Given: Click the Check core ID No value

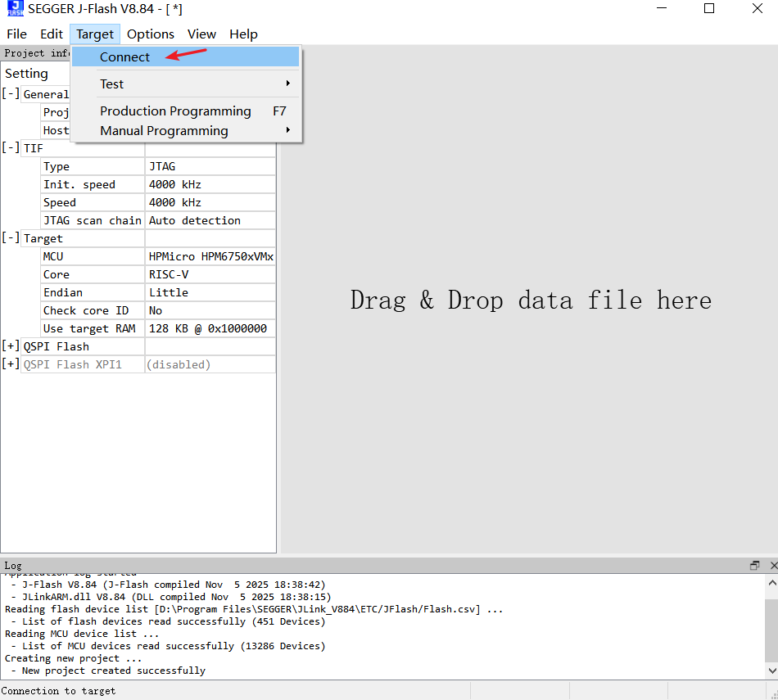Looking at the screenshot, I should [210, 310].
